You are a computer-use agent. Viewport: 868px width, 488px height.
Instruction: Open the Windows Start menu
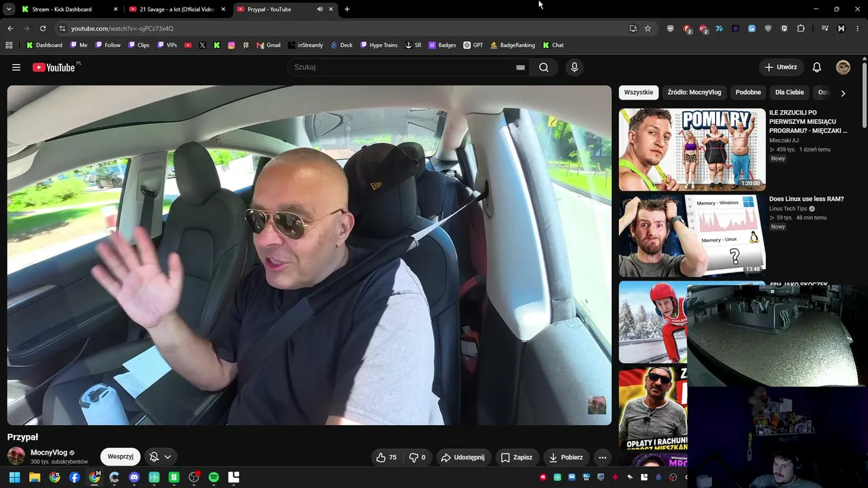(14, 477)
